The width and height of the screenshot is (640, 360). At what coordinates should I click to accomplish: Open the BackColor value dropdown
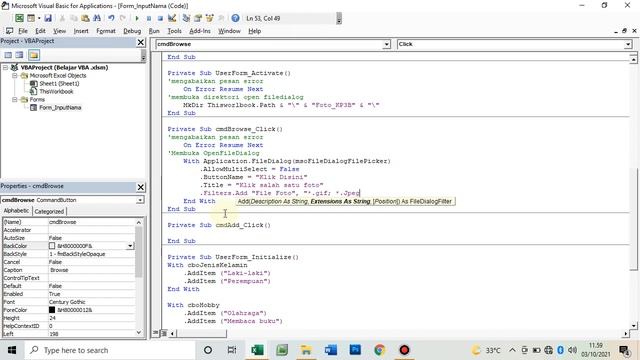130,246
